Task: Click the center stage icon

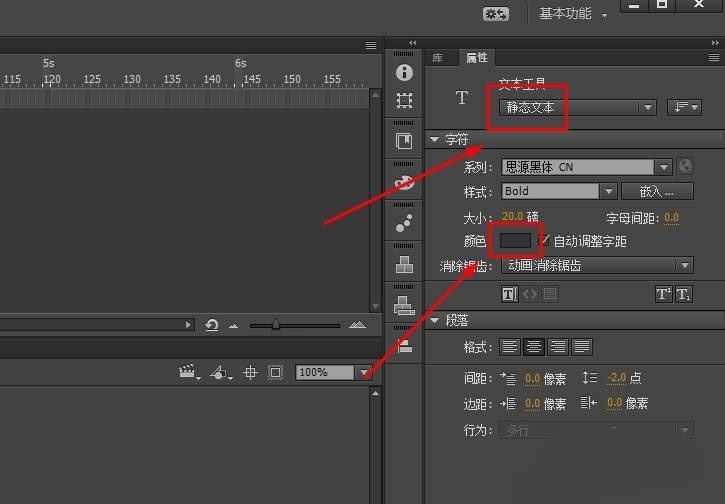Action: click(250, 372)
